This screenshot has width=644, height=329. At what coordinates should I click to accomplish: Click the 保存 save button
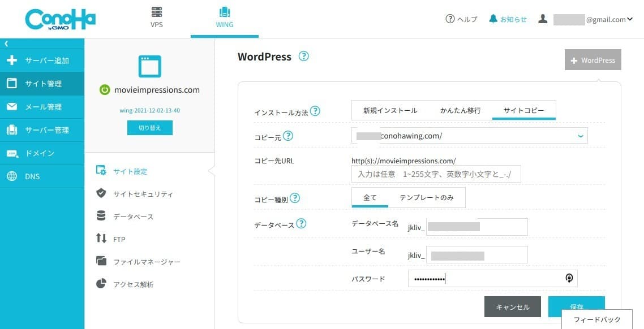[x=576, y=306]
